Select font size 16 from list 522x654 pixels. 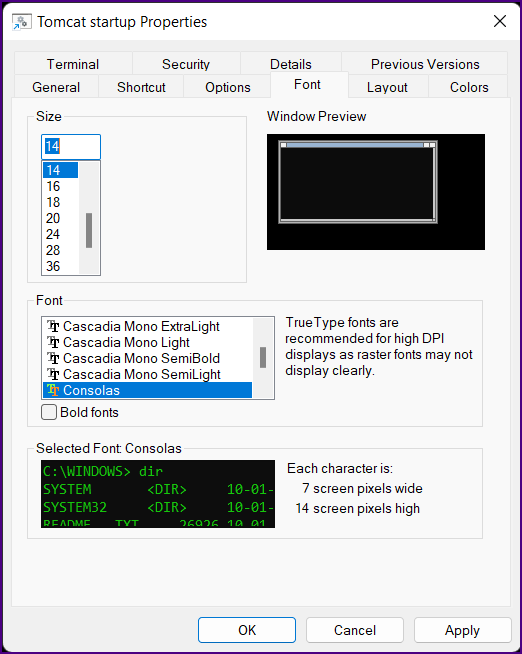(x=60, y=186)
